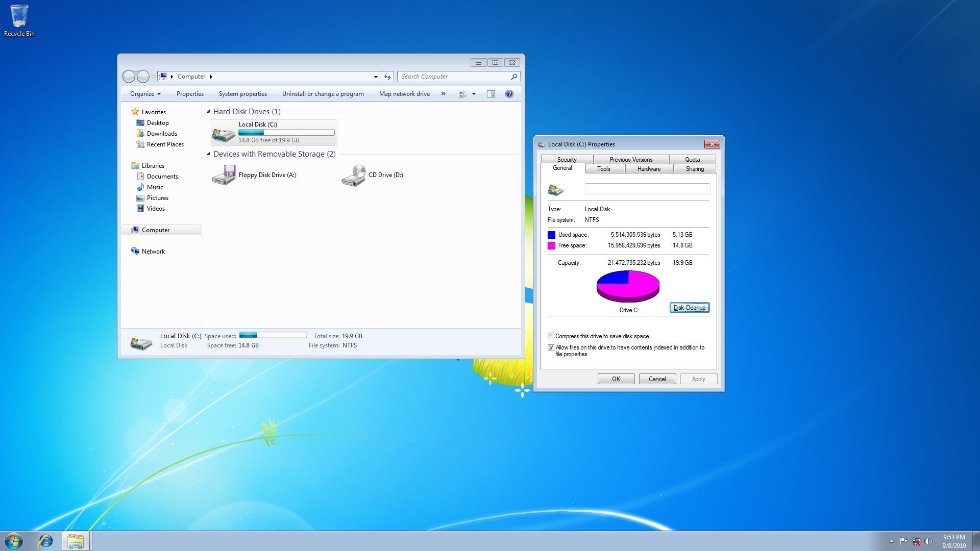The height and width of the screenshot is (551, 980).
Task: Click System properties in toolbar
Action: (243, 94)
